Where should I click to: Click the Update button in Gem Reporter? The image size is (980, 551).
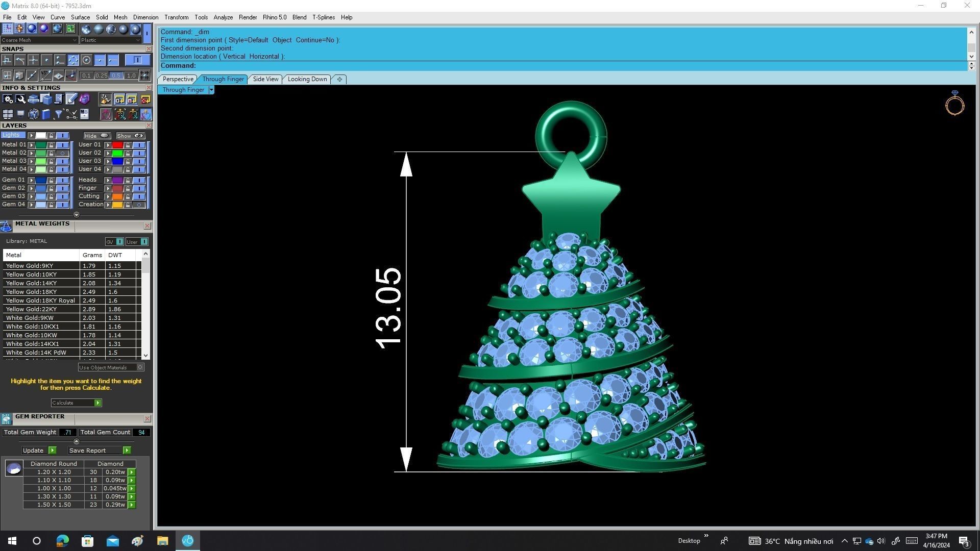point(39,450)
